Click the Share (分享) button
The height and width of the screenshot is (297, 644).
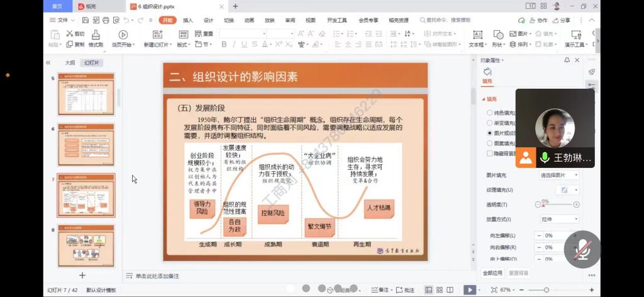tap(562, 20)
